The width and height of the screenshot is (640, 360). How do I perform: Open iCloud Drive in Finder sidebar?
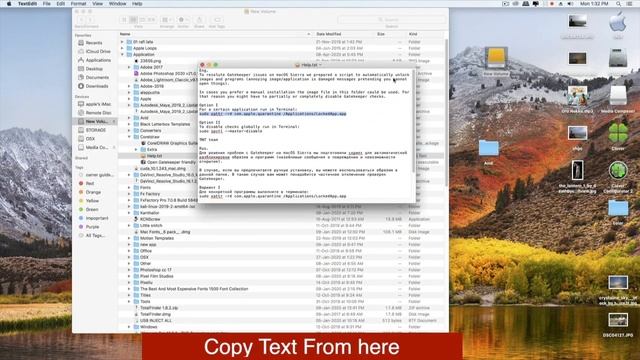click(x=98, y=51)
